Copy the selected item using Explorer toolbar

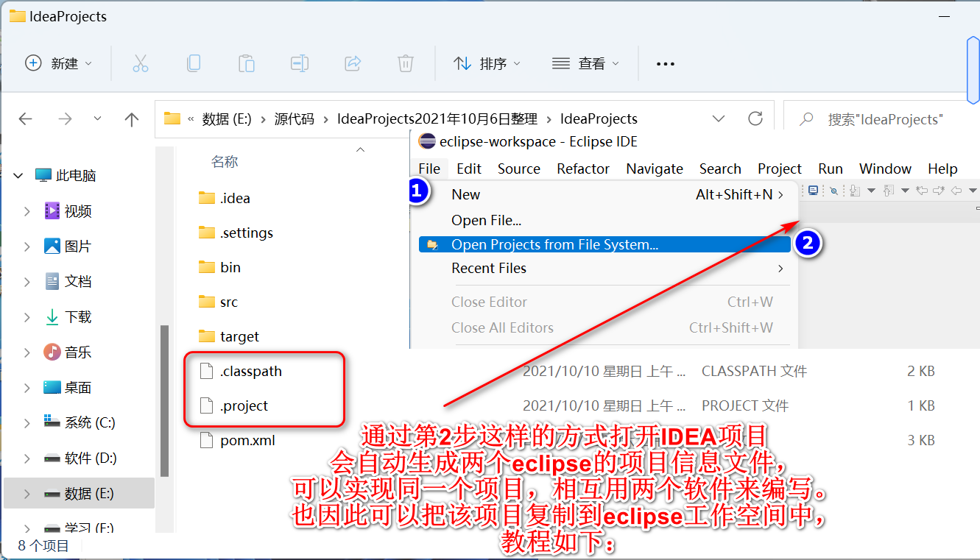(193, 63)
